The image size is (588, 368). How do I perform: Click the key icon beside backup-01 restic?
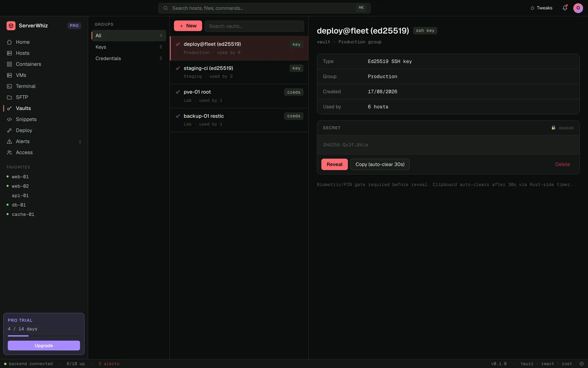(x=178, y=116)
